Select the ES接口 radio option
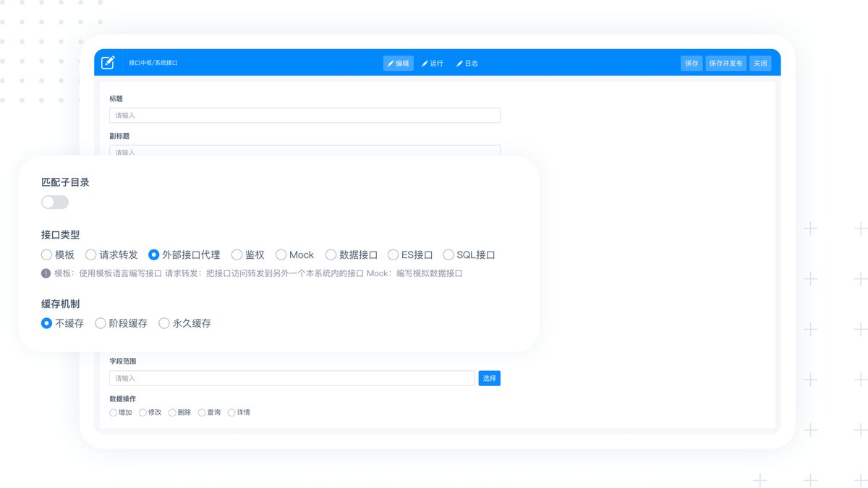Viewport: 868px width, 488px height. point(410,254)
